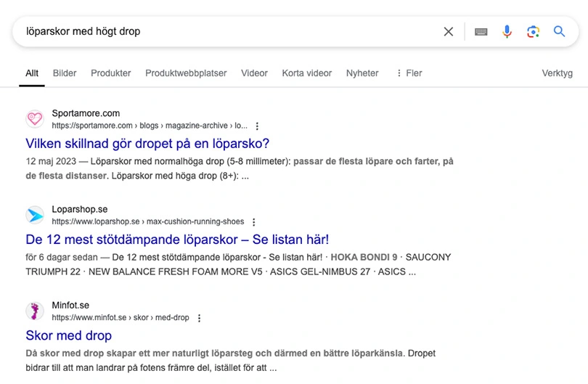Open more options for Sportamore result
The height and width of the screenshot is (384, 588).
pyautogui.click(x=257, y=126)
